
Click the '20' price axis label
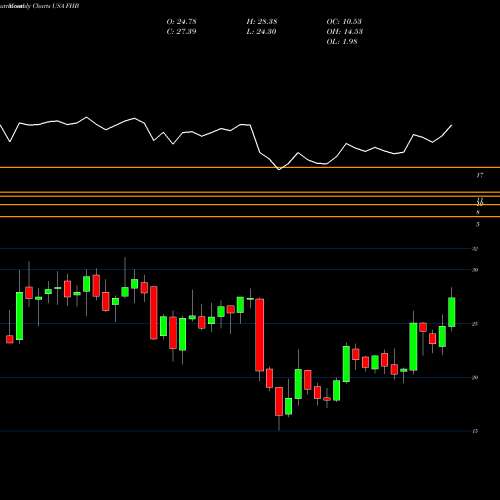475,378
